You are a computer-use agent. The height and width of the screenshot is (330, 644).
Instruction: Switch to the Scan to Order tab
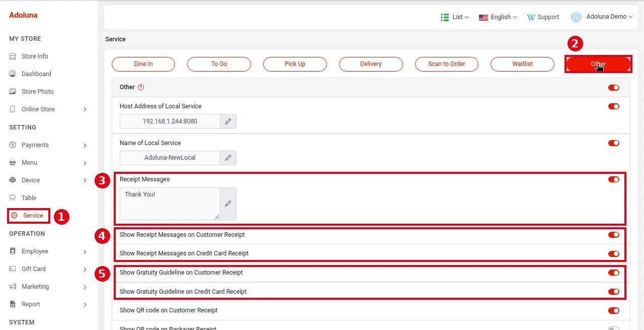pos(446,64)
